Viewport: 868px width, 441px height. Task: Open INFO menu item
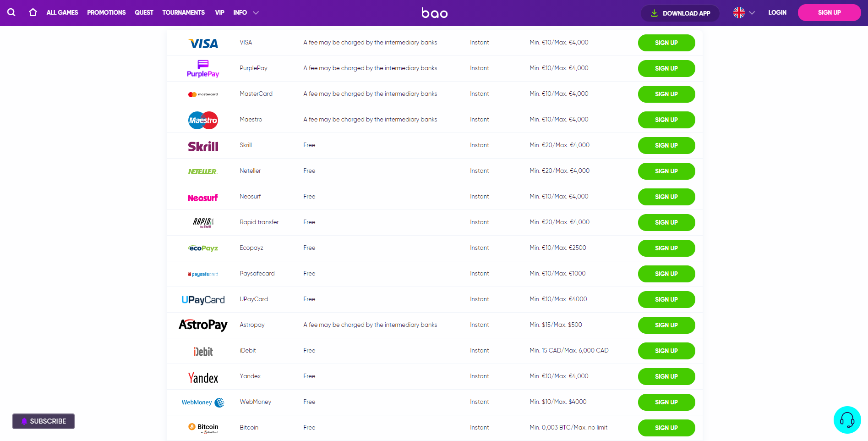pyautogui.click(x=240, y=12)
